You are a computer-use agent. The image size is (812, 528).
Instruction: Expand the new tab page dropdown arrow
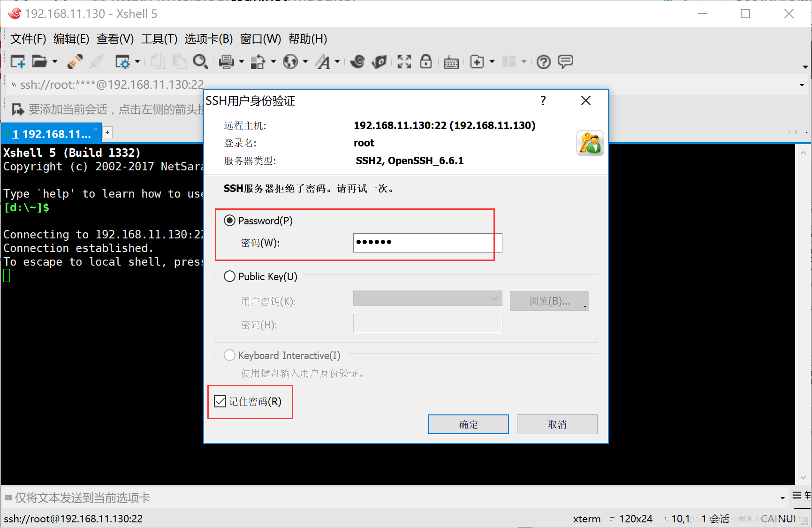pyautogui.click(x=492, y=61)
